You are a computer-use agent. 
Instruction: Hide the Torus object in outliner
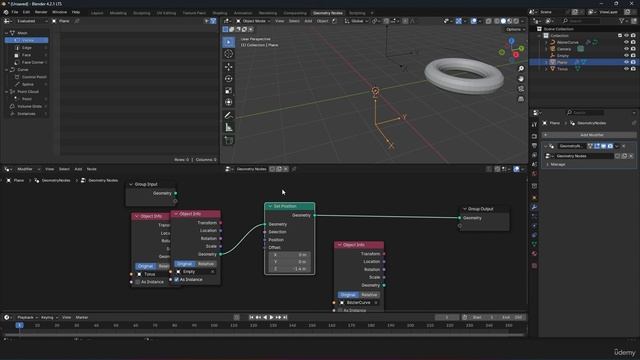click(x=627, y=69)
